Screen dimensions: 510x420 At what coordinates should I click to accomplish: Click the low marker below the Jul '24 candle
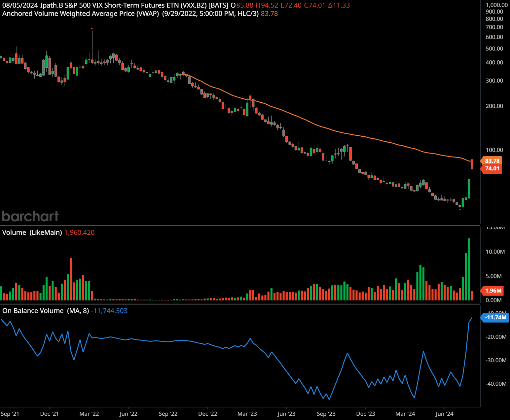(x=460, y=209)
